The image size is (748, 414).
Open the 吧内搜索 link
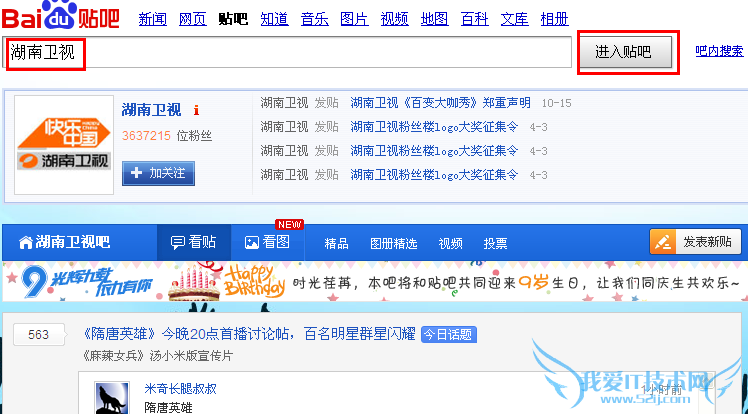(x=719, y=51)
